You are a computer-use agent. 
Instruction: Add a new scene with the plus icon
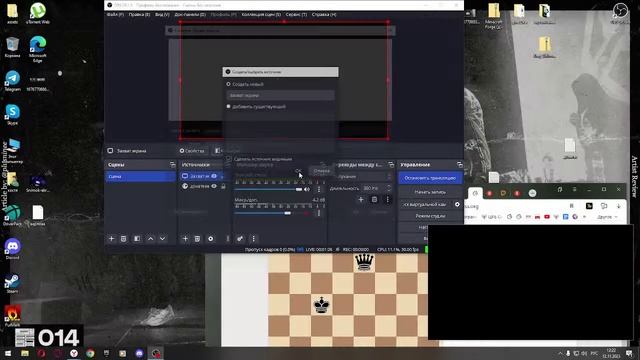coord(111,239)
